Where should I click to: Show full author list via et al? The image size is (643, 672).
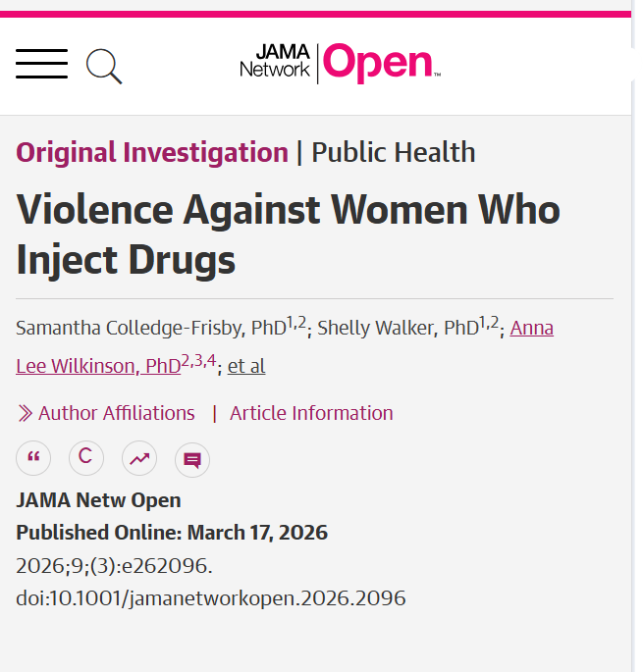click(x=246, y=366)
